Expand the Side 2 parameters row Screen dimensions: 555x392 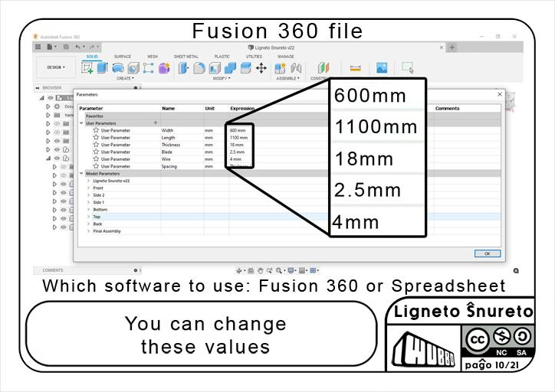[x=88, y=195]
